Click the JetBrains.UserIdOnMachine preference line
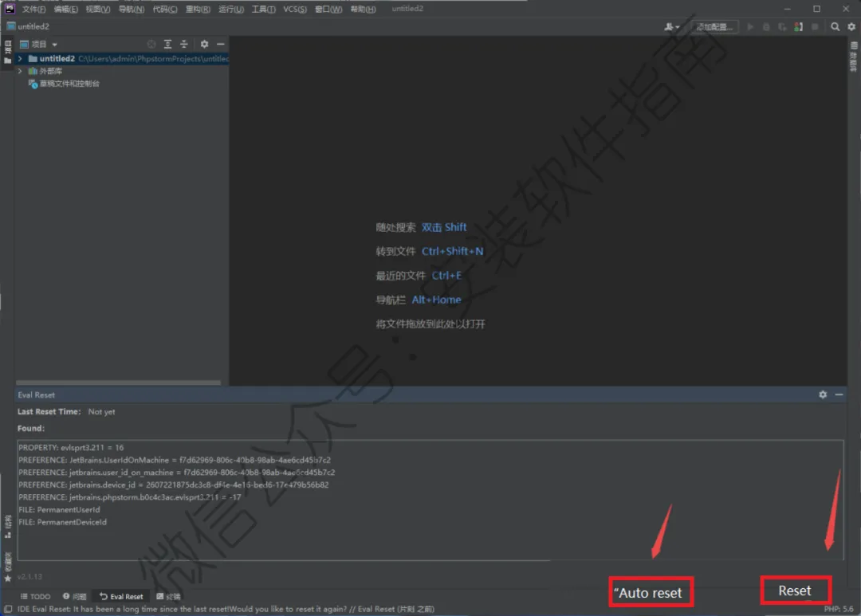This screenshot has width=861, height=616. tap(175, 460)
